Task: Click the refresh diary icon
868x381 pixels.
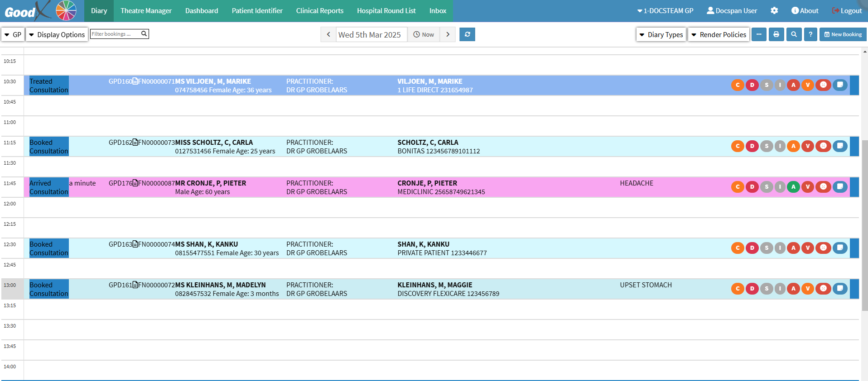Action: 467,34
